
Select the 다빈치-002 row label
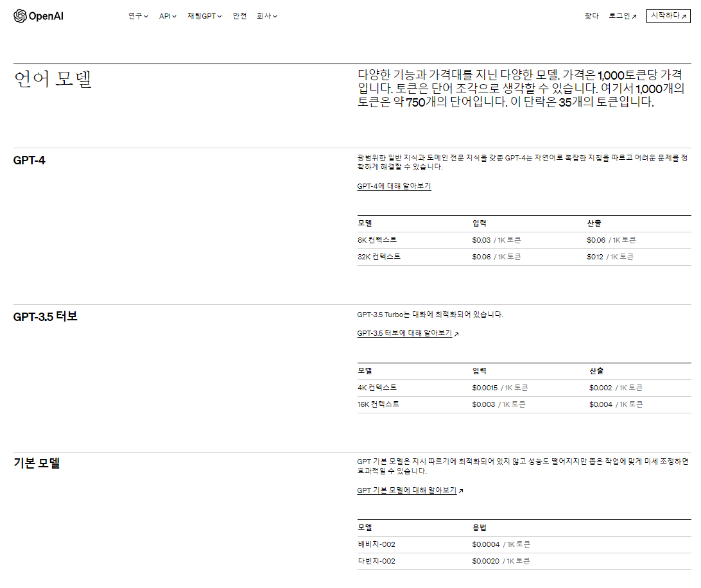(x=376, y=561)
